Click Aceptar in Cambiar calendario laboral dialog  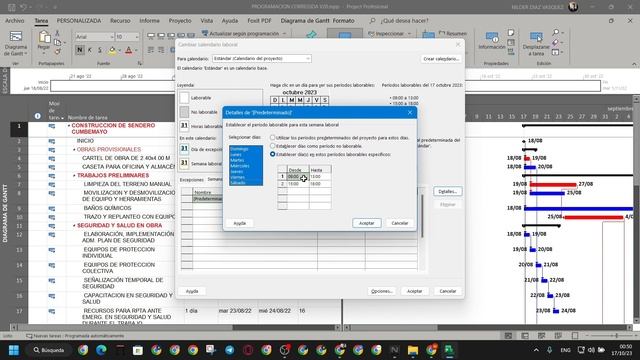pos(414,291)
